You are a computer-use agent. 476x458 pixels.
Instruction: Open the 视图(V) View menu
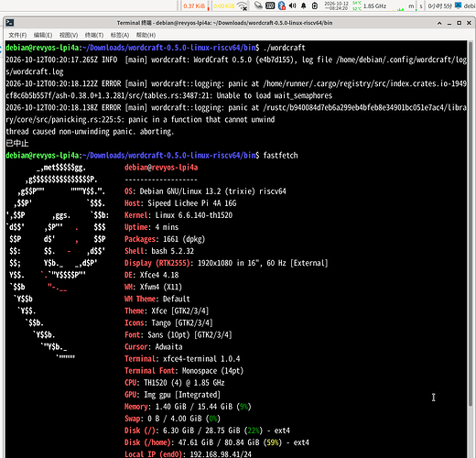coord(69,35)
